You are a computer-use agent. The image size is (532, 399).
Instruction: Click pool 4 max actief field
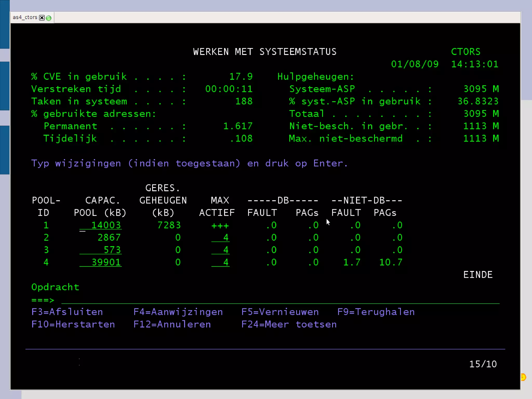[221, 262]
